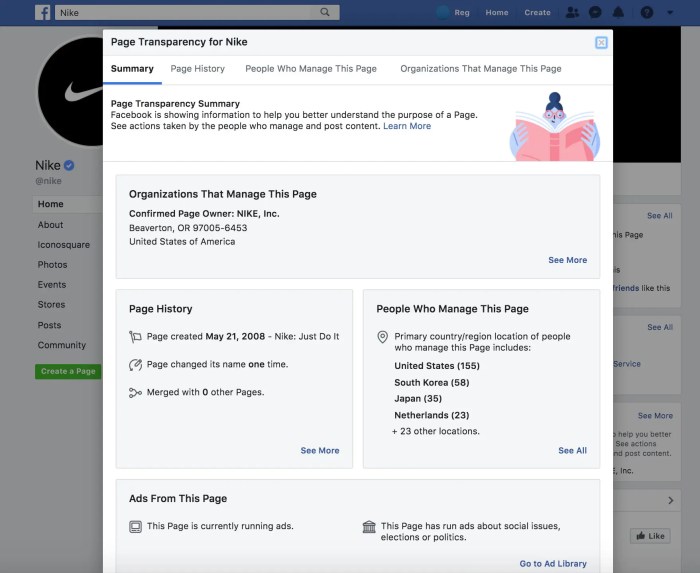The image size is (700, 573).
Task: Click Create in the top navigation bar
Action: coord(537,12)
